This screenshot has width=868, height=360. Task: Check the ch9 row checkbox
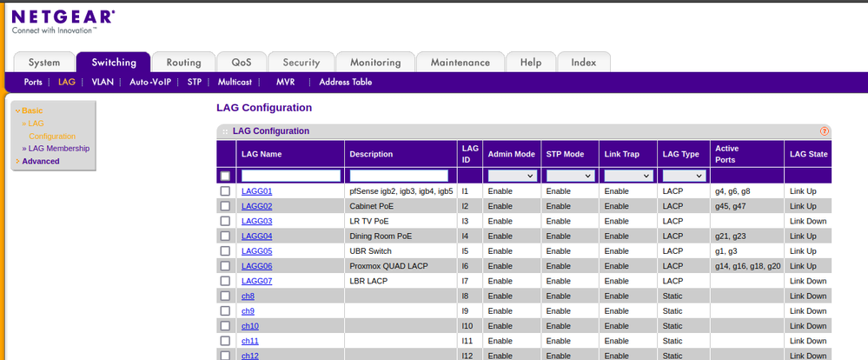point(225,310)
